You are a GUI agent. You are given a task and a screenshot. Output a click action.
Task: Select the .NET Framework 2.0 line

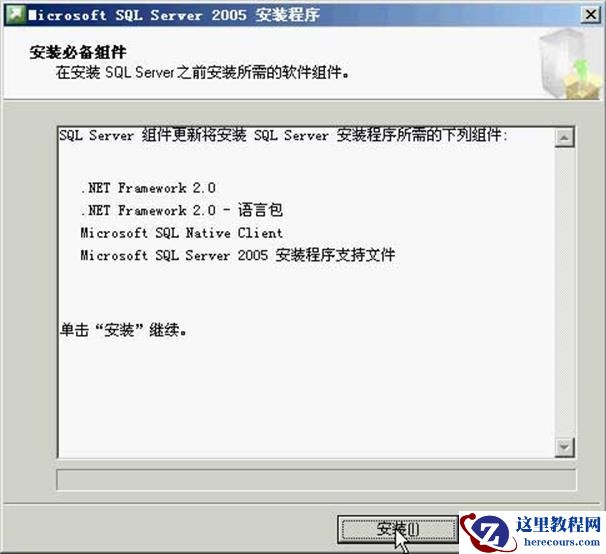(148, 188)
